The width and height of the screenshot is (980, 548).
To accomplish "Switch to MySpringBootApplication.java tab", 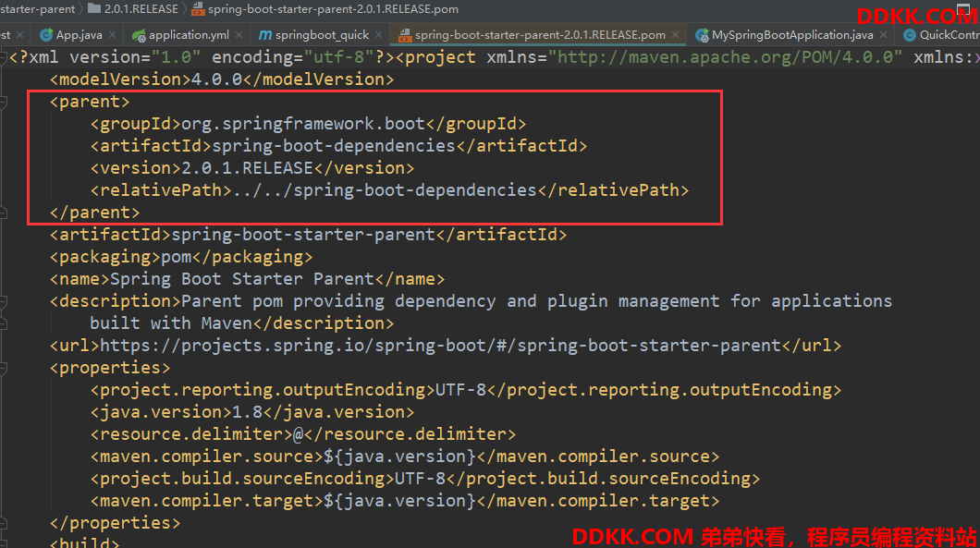I will [792, 35].
